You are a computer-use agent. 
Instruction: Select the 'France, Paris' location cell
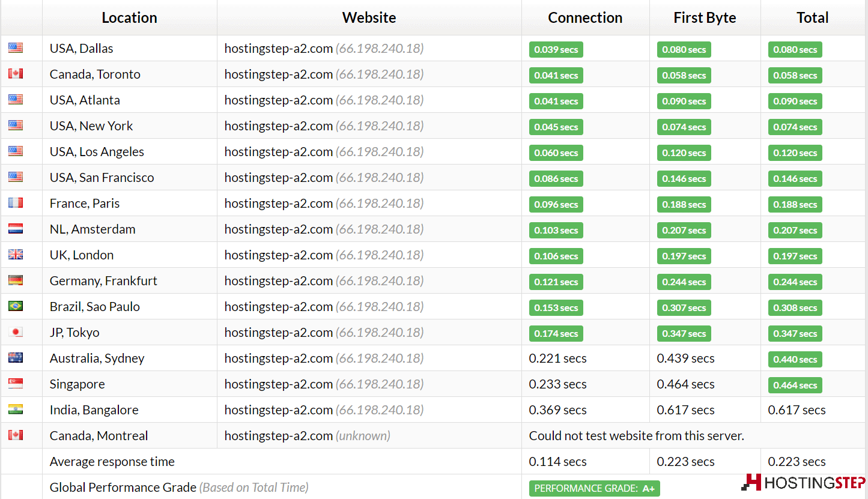pyautogui.click(x=130, y=203)
